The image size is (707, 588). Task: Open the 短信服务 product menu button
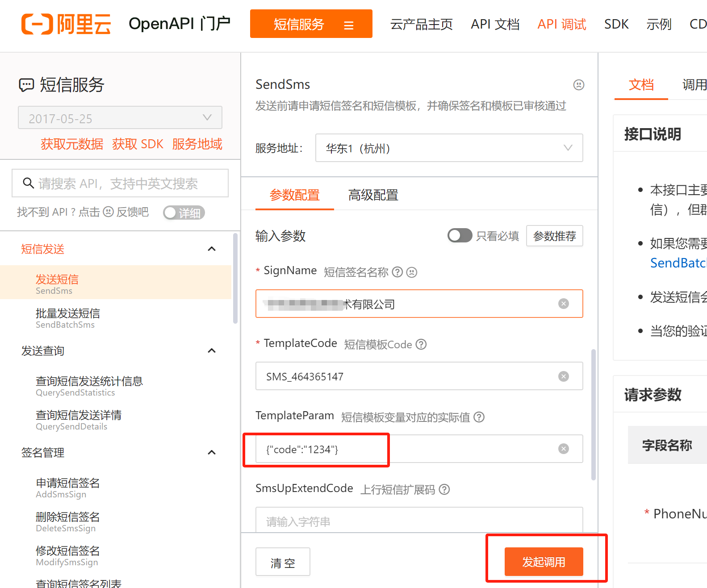click(311, 24)
